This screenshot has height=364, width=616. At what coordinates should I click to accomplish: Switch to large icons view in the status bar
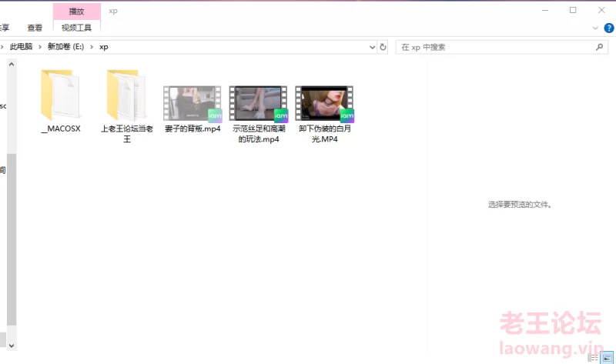tap(607, 358)
